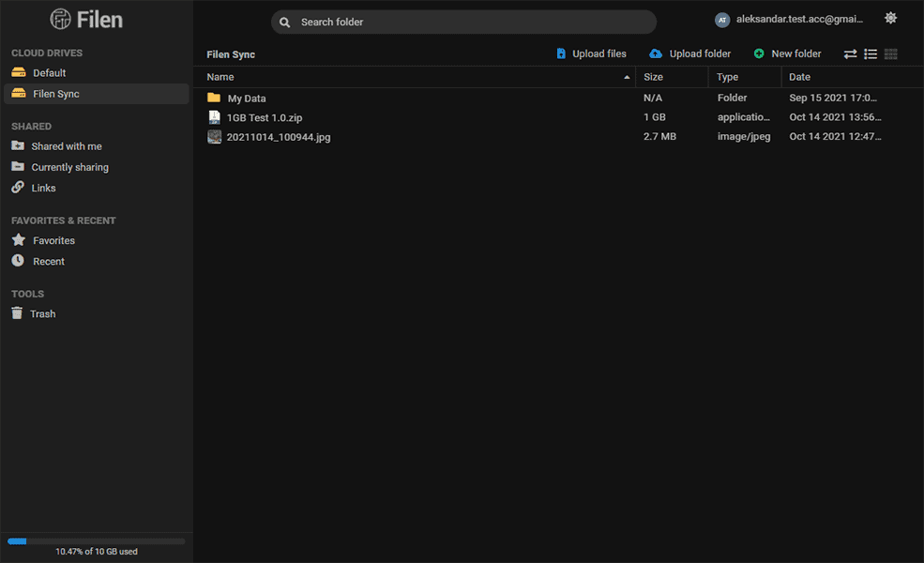Open Shared with me section
This screenshot has width=924, height=563.
point(66,146)
